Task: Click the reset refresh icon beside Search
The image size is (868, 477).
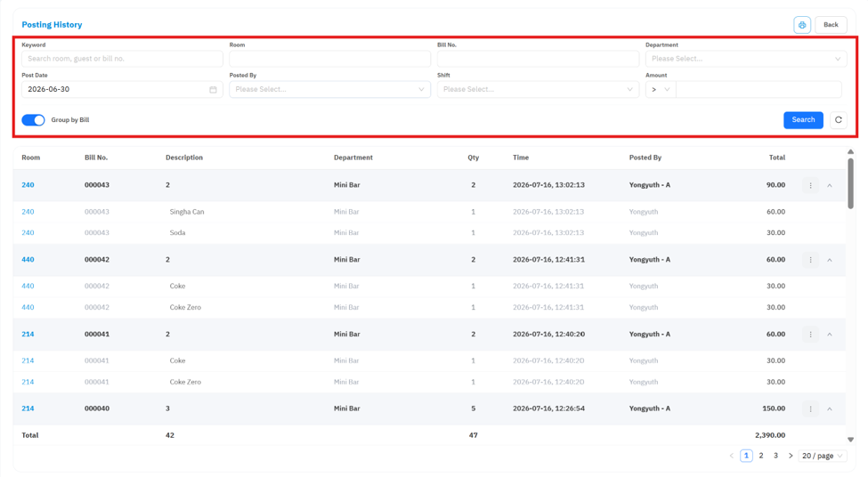Action: click(x=838, y=120)
